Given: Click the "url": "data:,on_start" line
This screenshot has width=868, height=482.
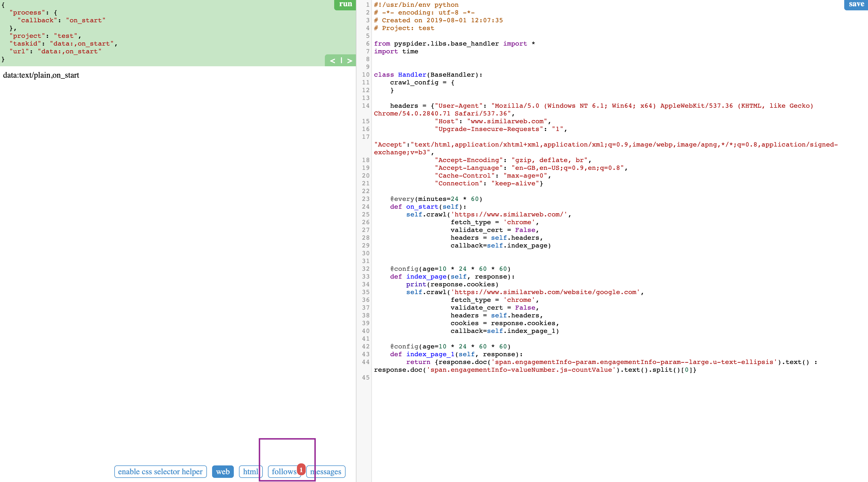Looking at the screenshot, I should (x=55, y=51).
